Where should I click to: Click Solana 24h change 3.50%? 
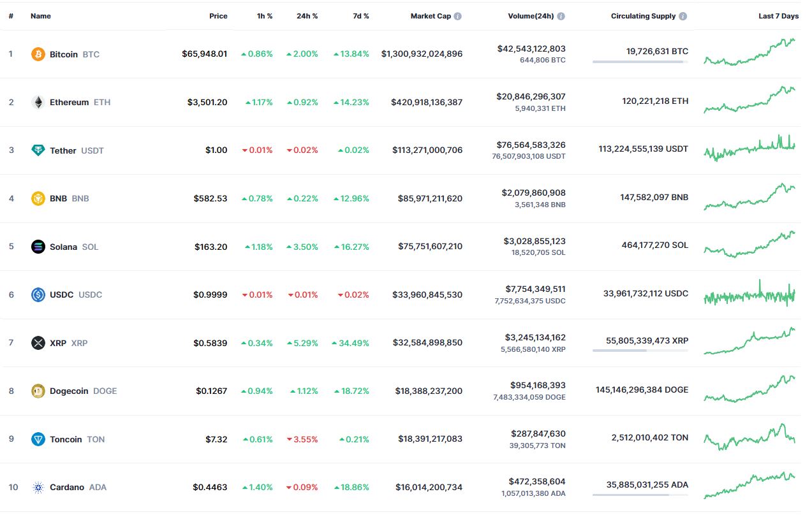[x=302, y=247]
